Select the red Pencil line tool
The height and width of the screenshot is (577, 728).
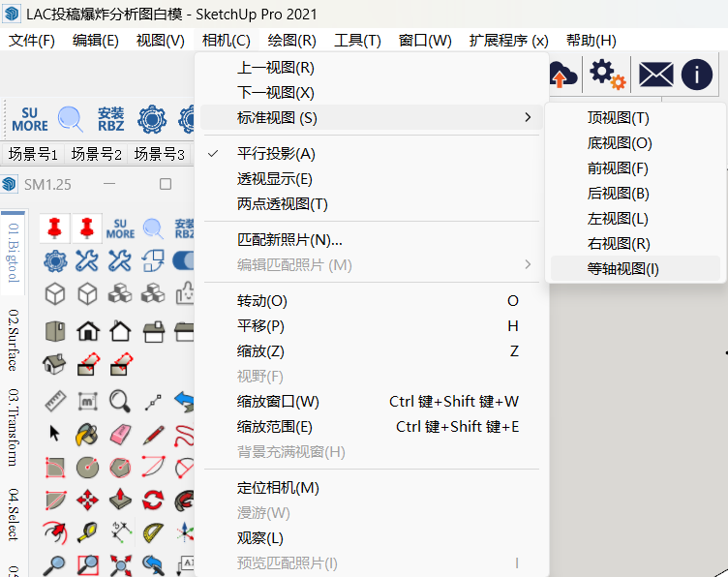tap(153, 435)
